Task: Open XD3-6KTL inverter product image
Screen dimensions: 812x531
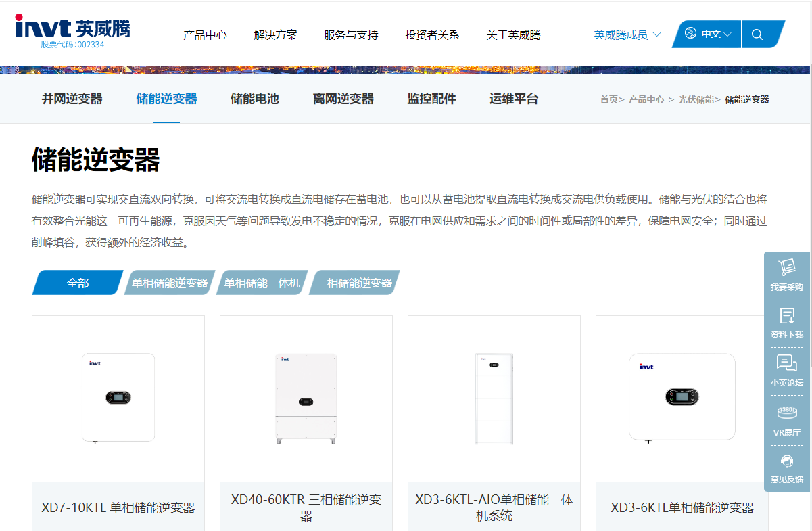Action: [682, 398]
